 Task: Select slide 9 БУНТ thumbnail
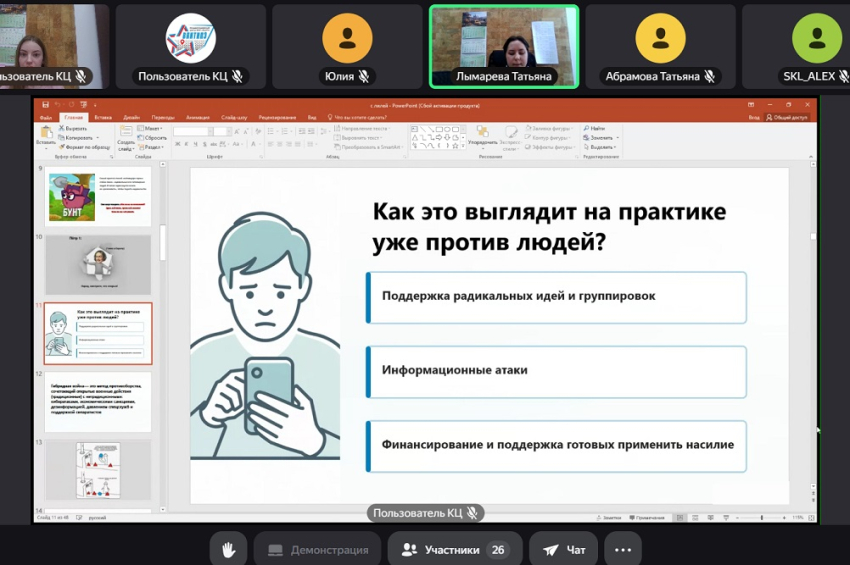point(98,196)
